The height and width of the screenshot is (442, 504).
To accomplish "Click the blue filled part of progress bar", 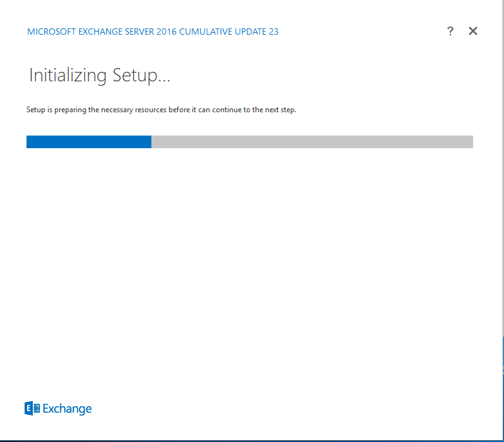I will pos(88,142).
